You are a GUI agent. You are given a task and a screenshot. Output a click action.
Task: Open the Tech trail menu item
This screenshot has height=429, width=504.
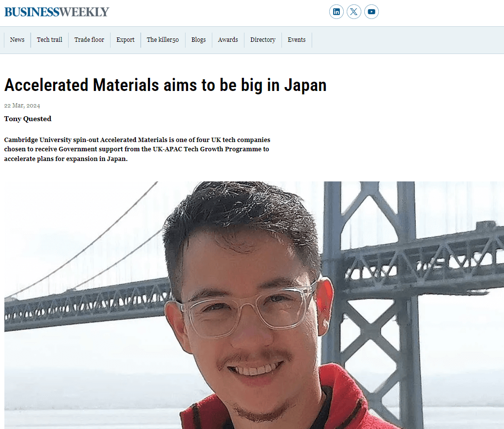[50, 40]
